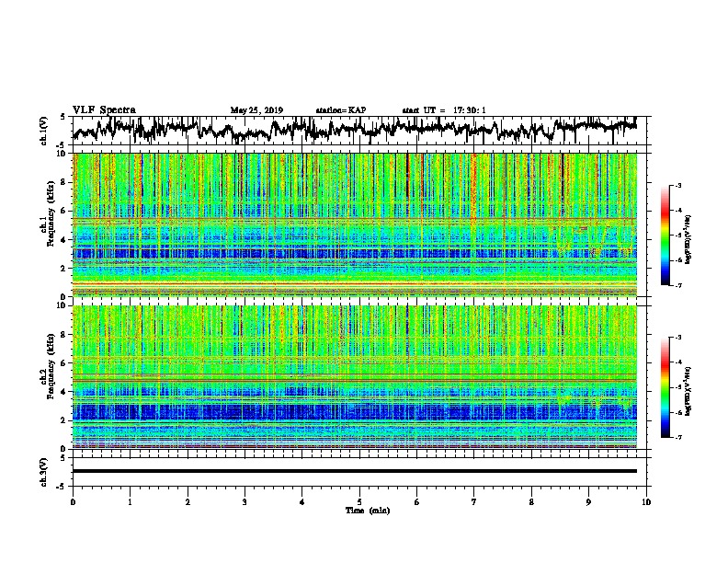Click the ch.1 color scale bar
728x563 pixels.
pyautogui.click(x=665, y=236)
